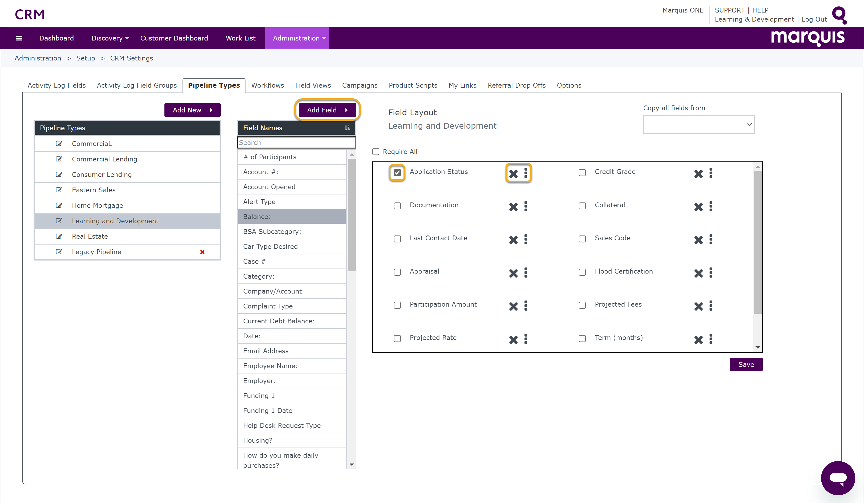This screenshot has width=864, height=504.
Task: Select Email Address field name
Action: (x=292, y=351)
